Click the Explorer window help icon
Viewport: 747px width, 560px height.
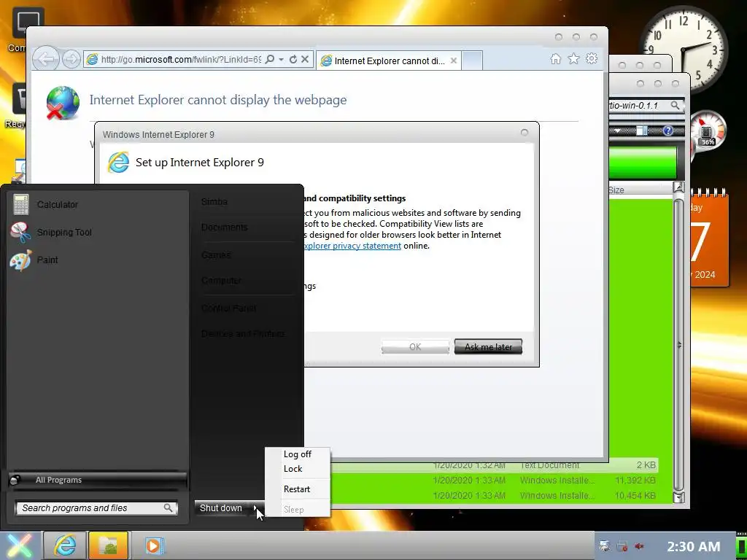tap(668, 131)
